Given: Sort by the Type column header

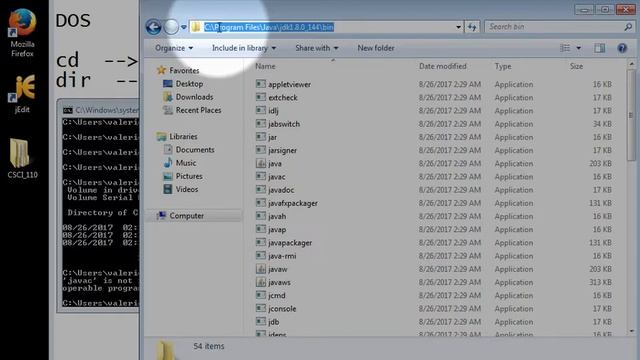Looking at the screenshot, I should [503, 66].
